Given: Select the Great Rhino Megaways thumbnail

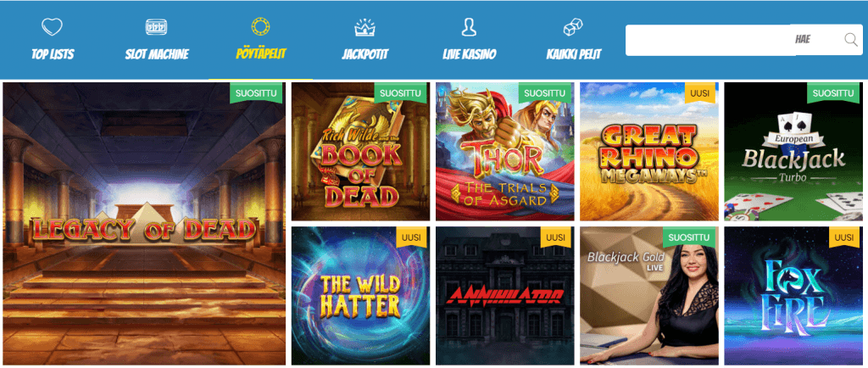Looking at the screenshot, I should [649, 152].
